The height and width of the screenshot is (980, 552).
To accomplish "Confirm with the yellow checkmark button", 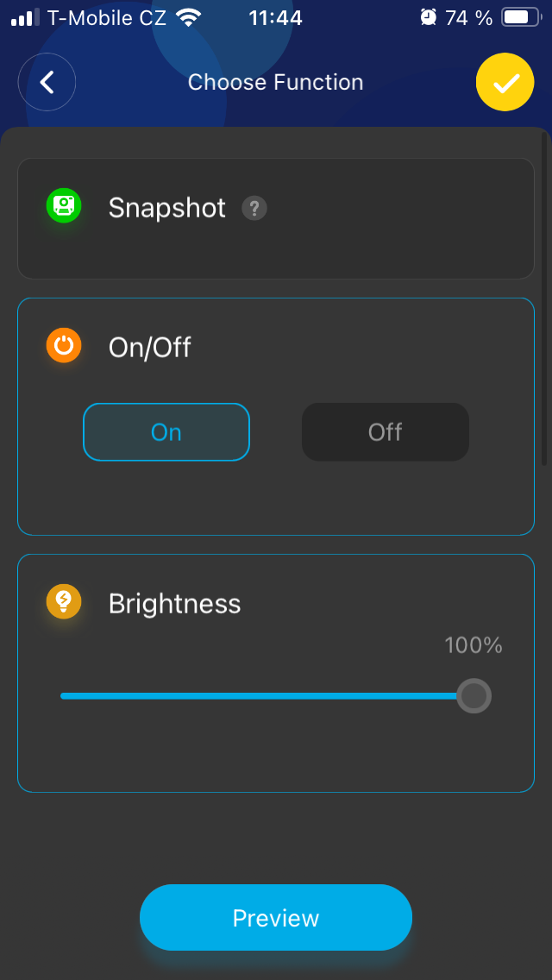I will click(x=505, y=82).
